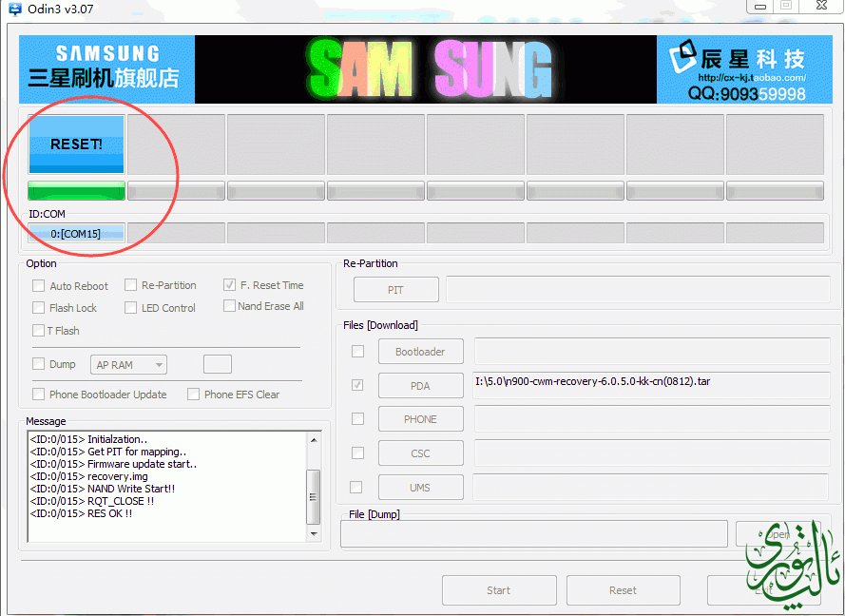Close the Odin3 window

tap(821, 6)
